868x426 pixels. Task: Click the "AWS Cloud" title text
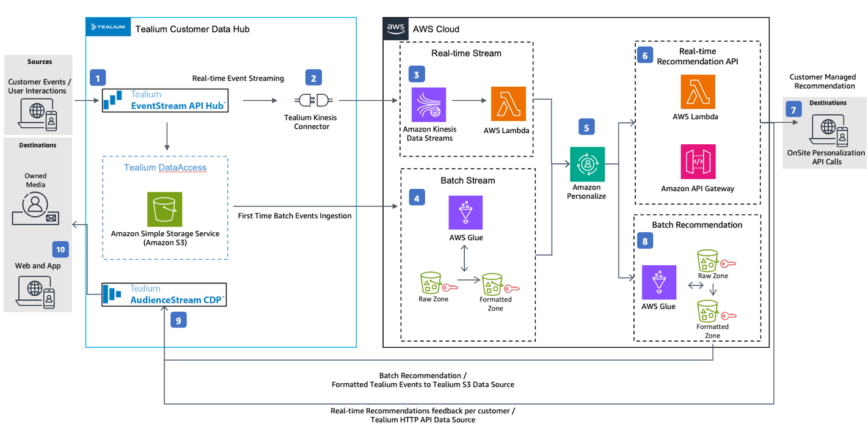(436, 29)
